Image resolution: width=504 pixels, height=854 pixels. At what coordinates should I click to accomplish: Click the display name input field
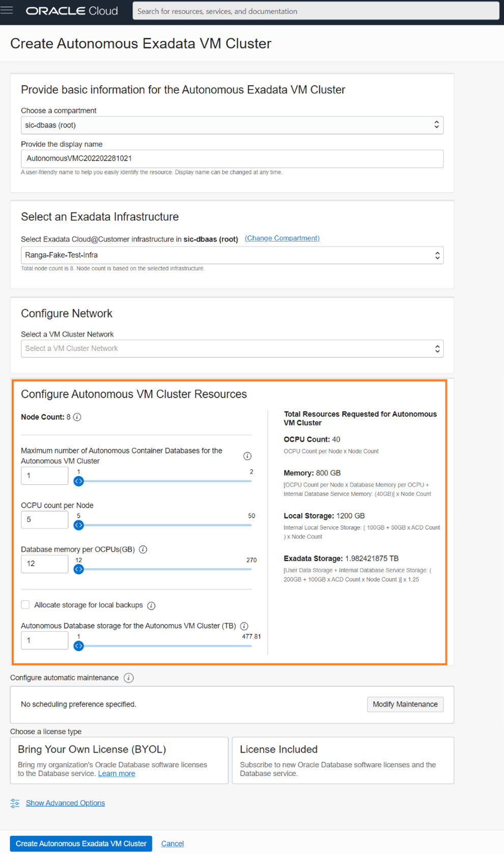point(232,158)
